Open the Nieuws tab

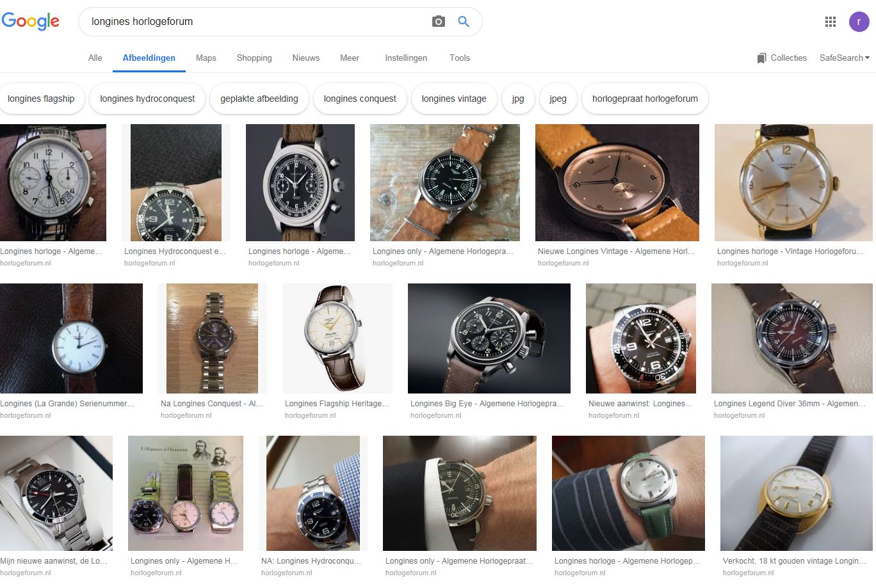306,58
